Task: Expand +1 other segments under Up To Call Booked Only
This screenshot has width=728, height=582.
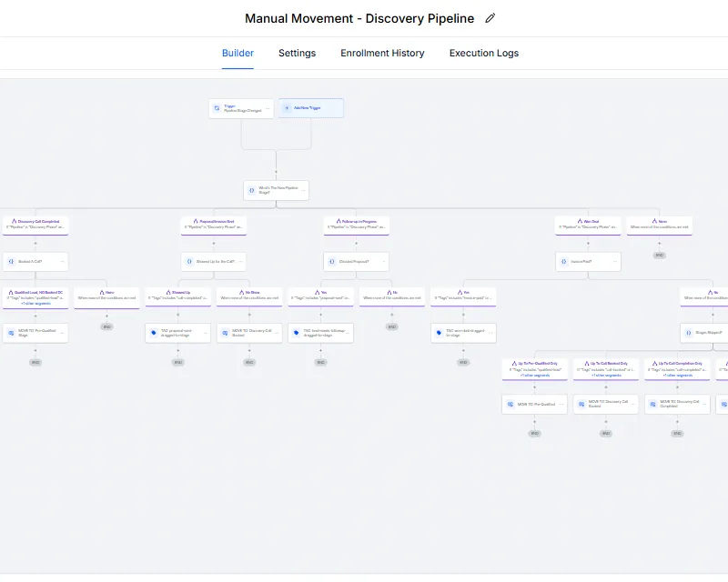Action: 606,375
